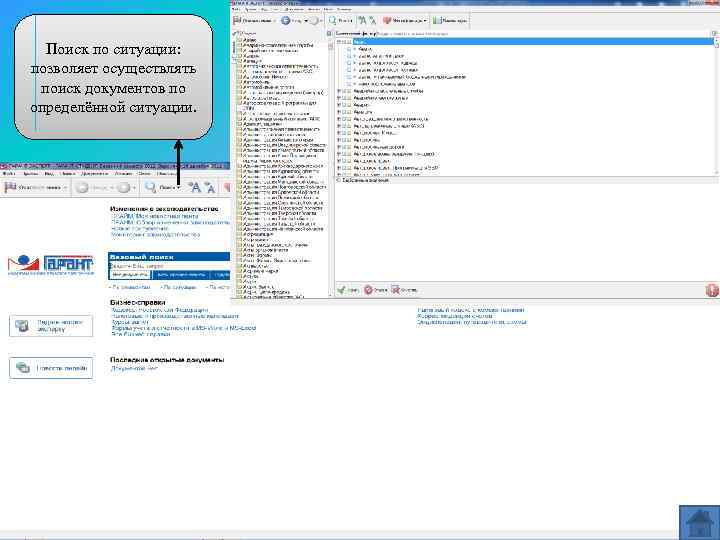The width and height of the screenshot is (720, 540).
Task: Open the Основное меню dropdown arrow in main Garant toolbar
Action: pyautogui.click(x=65, y=187)
